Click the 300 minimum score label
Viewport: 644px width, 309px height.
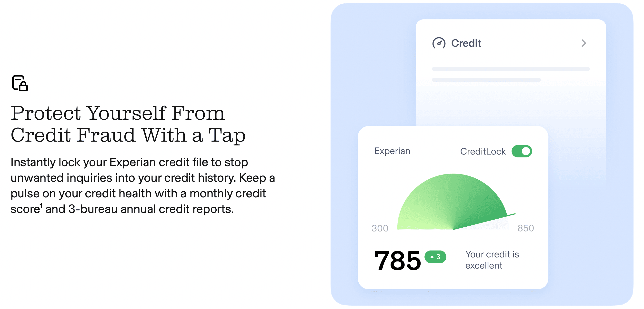(x=380, y=228)
